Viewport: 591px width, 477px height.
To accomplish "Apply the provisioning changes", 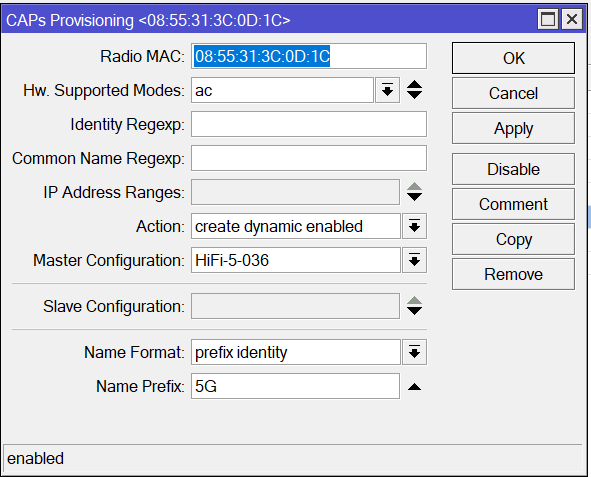I will tap(513, 128).
